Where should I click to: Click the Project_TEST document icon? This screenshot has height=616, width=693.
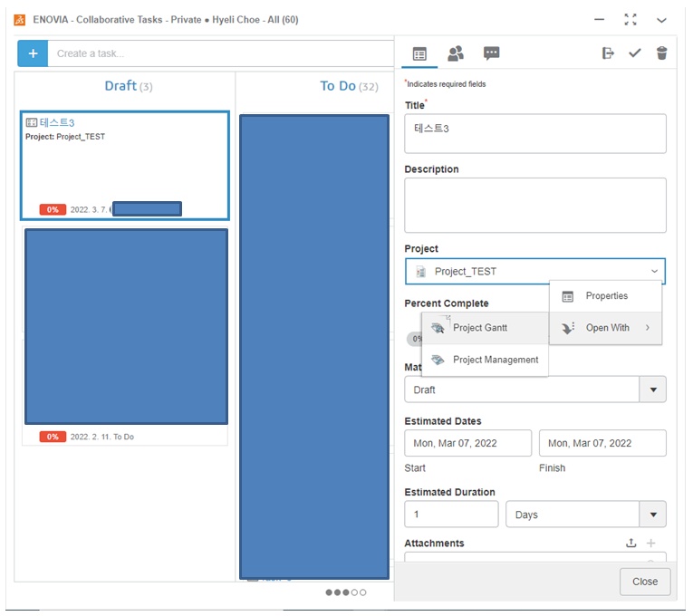click(420, 272)
